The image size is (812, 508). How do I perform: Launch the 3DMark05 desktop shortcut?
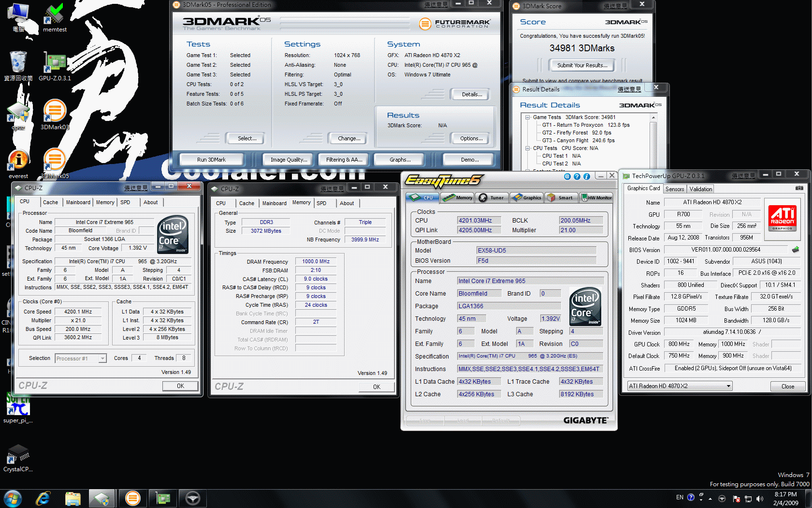click(55, 164)
